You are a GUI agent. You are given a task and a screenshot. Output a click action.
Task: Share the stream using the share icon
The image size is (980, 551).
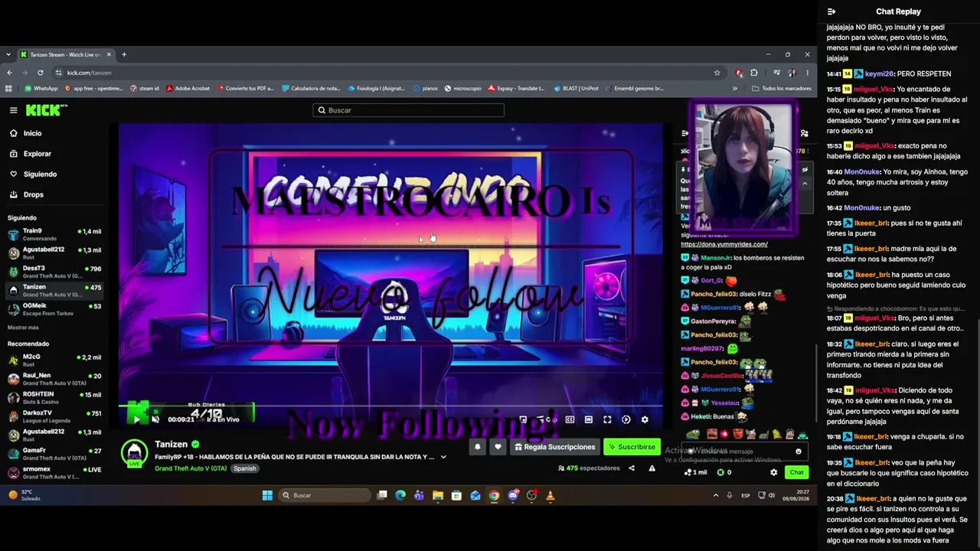point(632,468)
